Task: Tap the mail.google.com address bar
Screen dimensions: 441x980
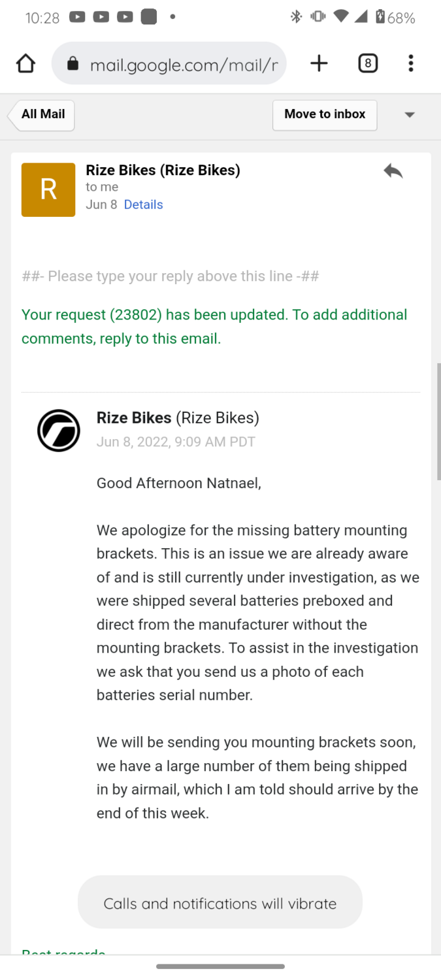Action: point(183,64)
